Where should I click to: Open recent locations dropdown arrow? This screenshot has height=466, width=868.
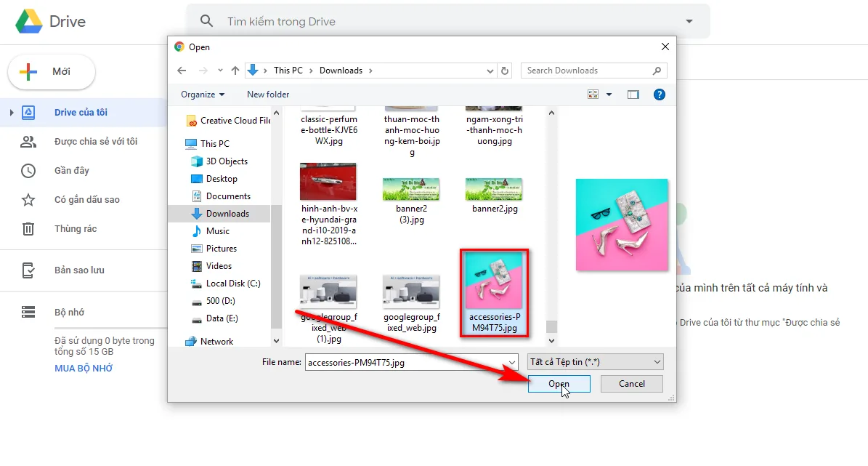click(220, 71)
